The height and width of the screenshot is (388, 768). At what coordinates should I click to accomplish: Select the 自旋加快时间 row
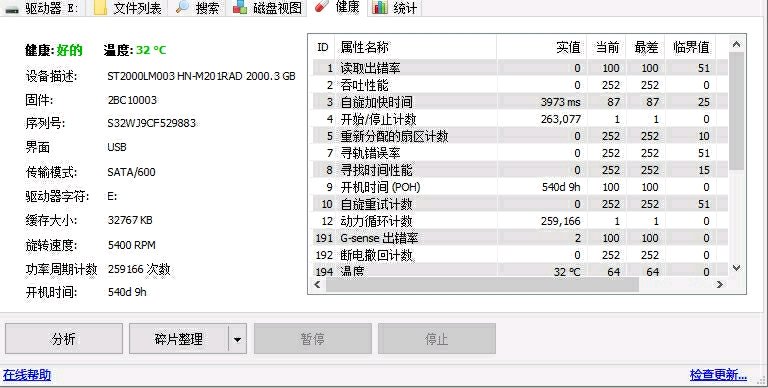(x=520, y=102)
